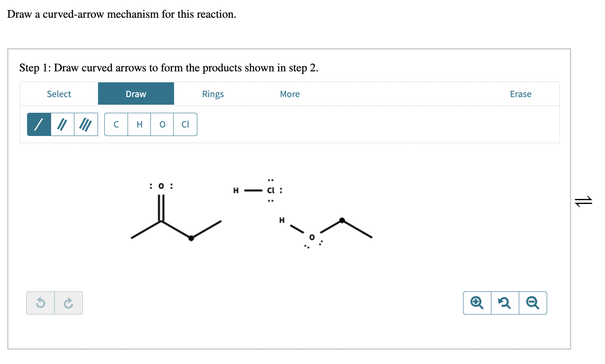Open the Rings palette

213,94
